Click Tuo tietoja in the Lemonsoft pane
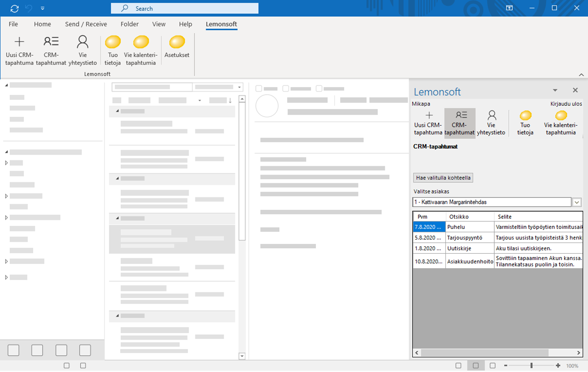This screenshot has width=588, height=372. coord(525,123)
